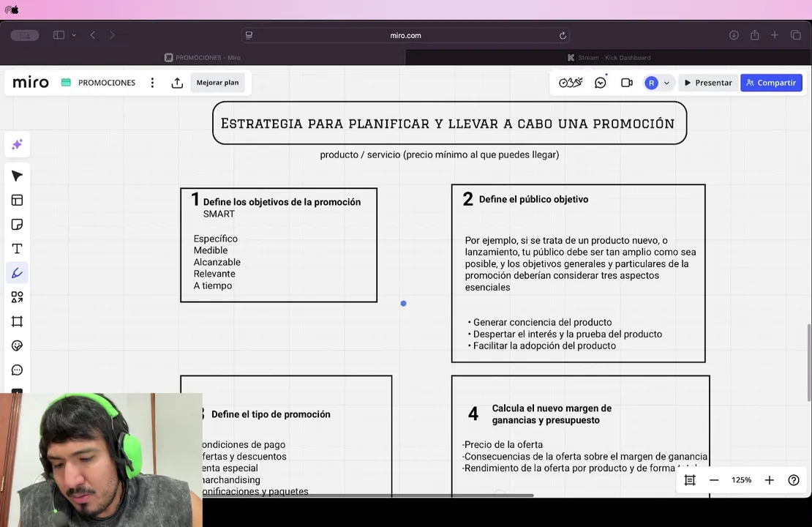The height and width of the screenshot is (527, 812).
Task: Open collaboration activities icon
Action: coord(571,83)
